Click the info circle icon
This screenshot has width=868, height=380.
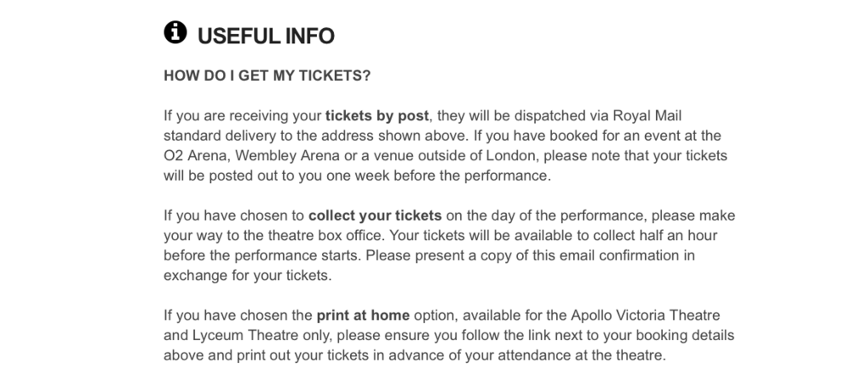pyautogui.click(x=175, y=32)
